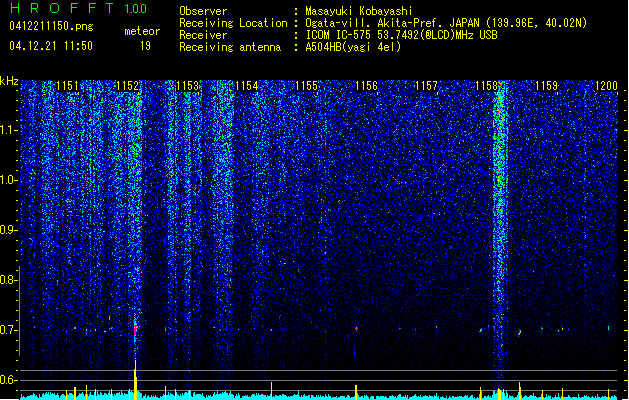The image size is (629, 400).
Task: Click the 1.0 kHz axis label
Action: click(x=8, y=180)
